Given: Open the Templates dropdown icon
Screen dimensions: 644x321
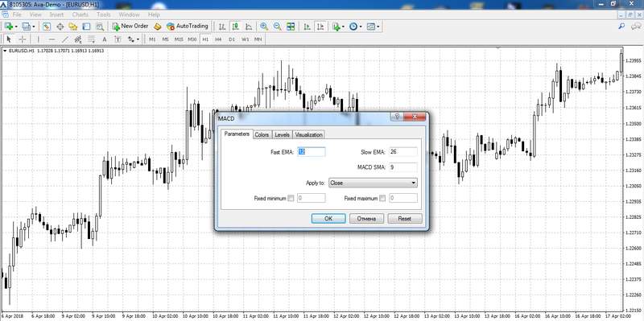Looking at the screenshot, I should pos(373,27).
